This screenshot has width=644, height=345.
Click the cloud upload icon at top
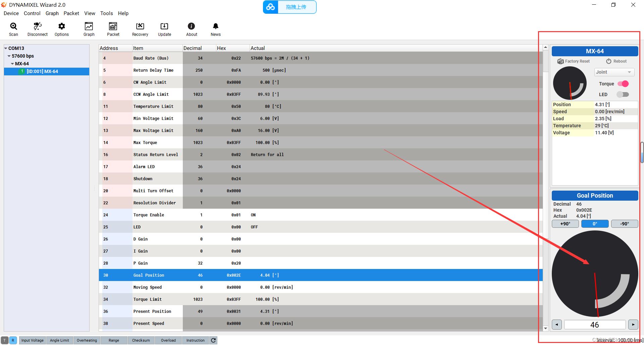tap(270, 7)
